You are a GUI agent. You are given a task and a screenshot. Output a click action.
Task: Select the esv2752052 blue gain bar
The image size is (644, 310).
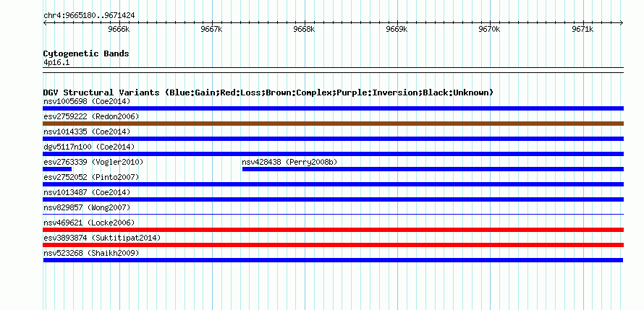(x=333, y=184)
